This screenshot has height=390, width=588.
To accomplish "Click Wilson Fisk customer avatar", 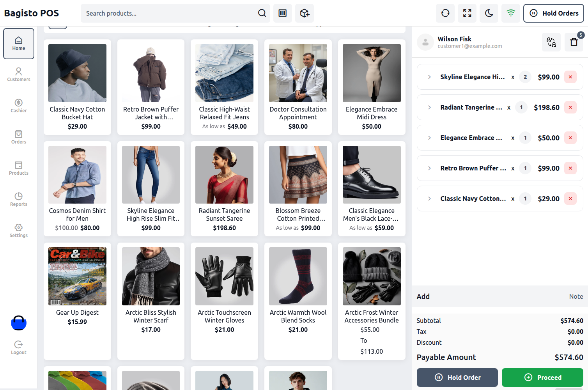I will pyautogui.click(x=425, y=42).
